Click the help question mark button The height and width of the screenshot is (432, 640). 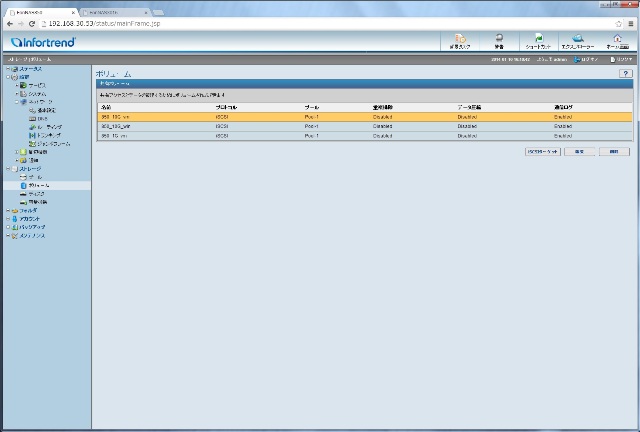625,75
